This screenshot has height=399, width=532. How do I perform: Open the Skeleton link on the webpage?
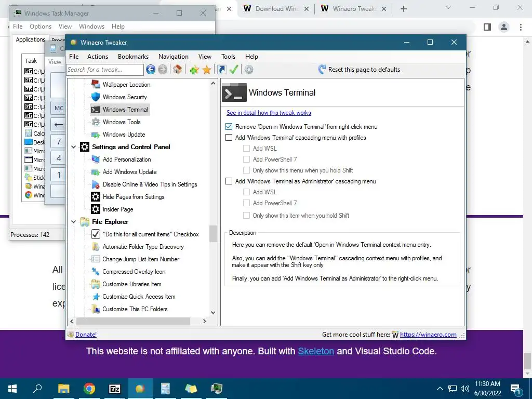[x=316, y=351]
